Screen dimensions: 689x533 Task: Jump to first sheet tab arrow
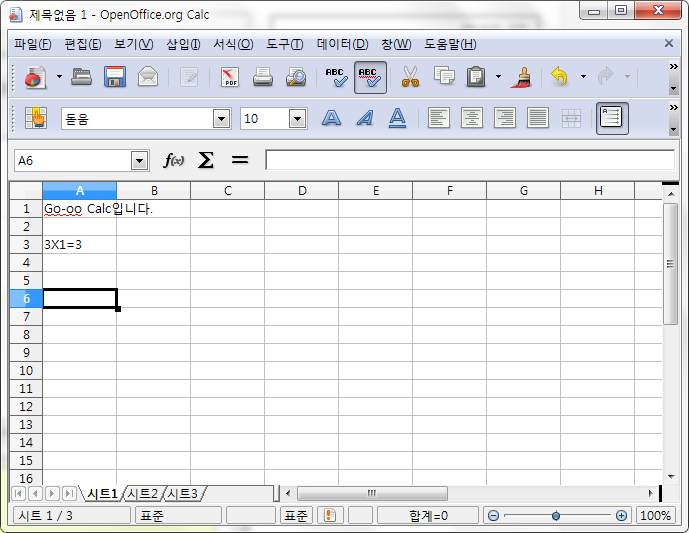tap(18, 493)
